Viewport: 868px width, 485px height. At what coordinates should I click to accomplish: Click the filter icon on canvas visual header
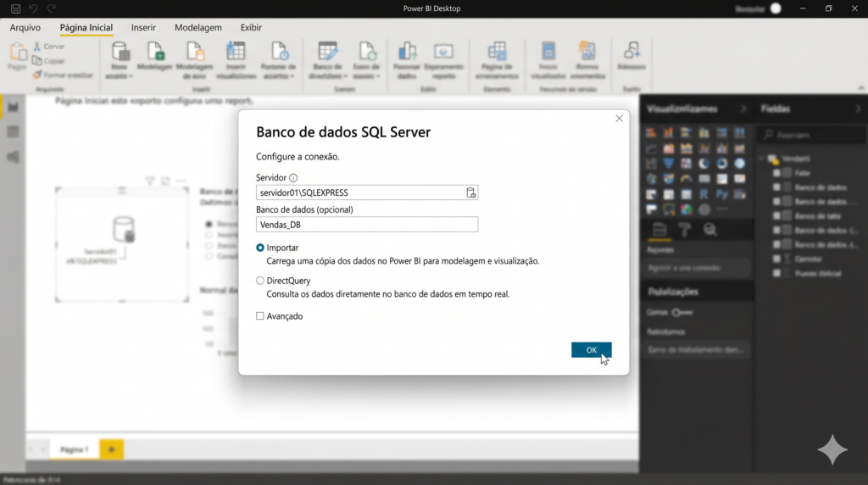(149, 181)
